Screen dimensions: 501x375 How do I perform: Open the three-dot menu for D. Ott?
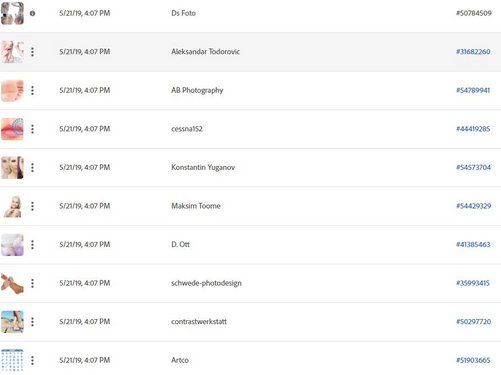[x=32, y=245]
